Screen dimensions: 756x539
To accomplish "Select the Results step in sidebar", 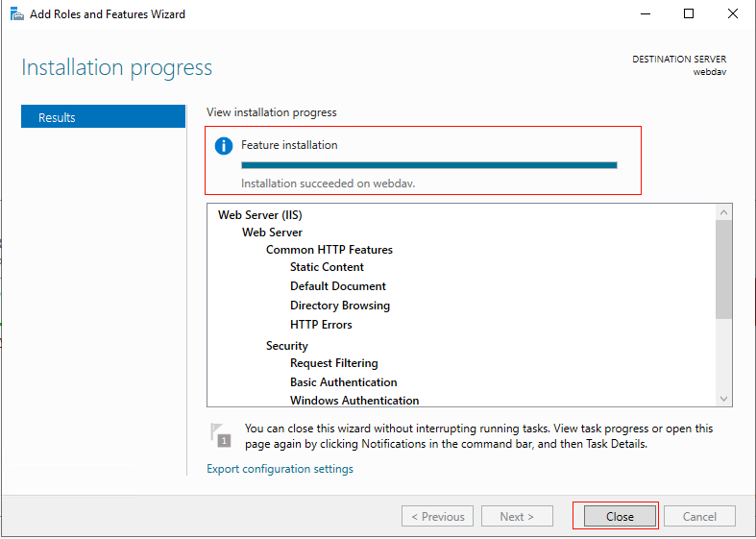I will 103,117.
